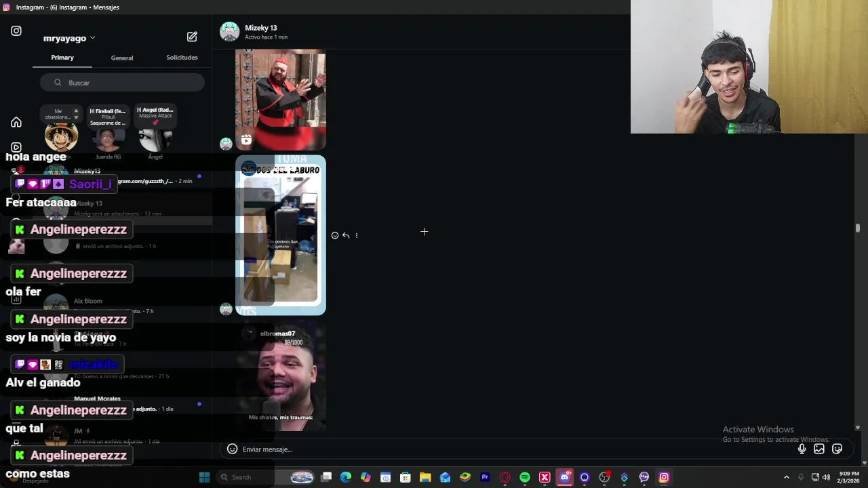Open the Instagram logo home icon

click(x=16, y=31)
